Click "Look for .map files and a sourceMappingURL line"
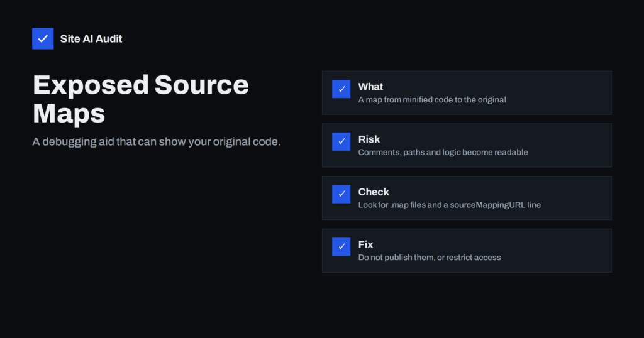This screenshot has width=644, height=338. click(x=449, y=205)
